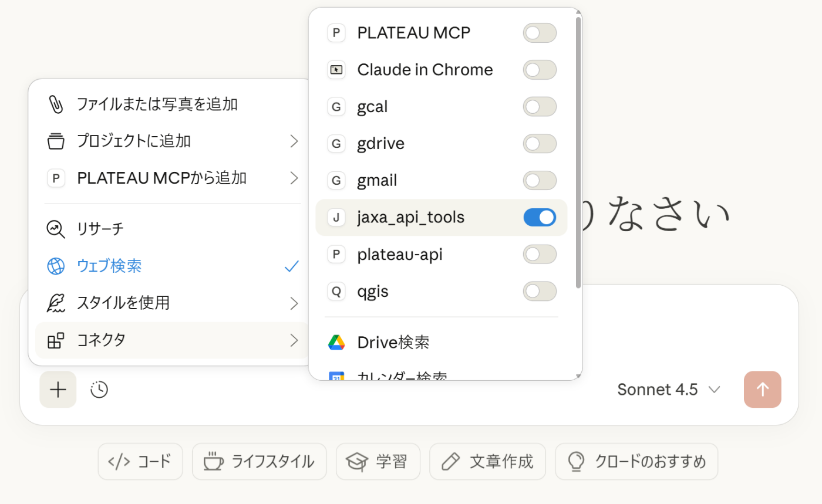Click the J icon next to jaxa_api_tools
This screenshot has width=822, height=504.
pyautogui.click(x=336, y=218)
